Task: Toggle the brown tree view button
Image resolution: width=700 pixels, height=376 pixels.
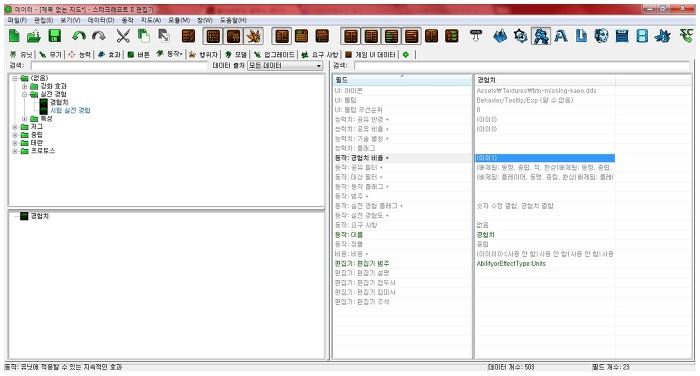Action: 233,36
